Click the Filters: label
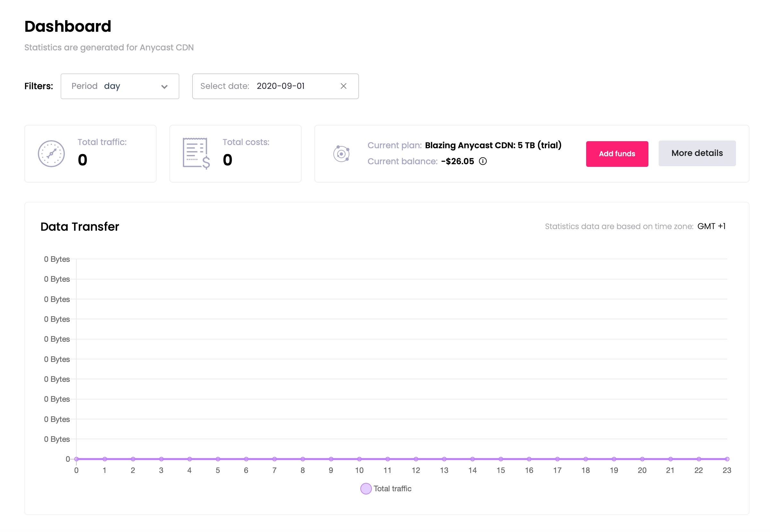770x532 pixels. [39, 86]
